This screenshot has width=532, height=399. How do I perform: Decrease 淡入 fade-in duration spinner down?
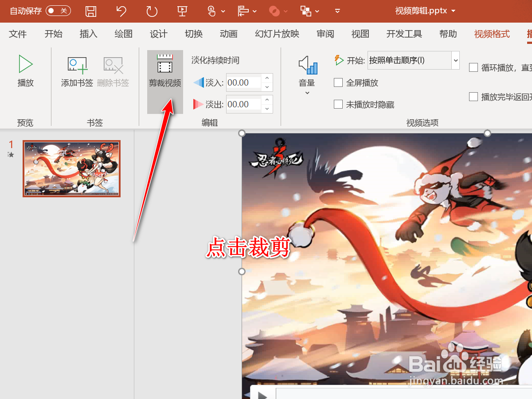coord(267,87)
